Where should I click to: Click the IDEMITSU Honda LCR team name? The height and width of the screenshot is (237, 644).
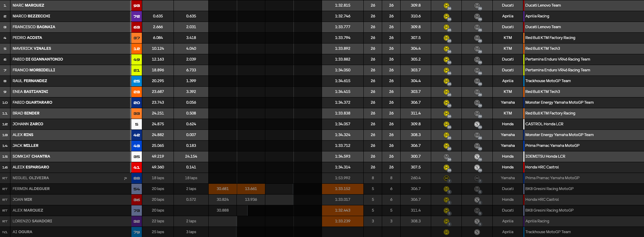coord(545,156)
